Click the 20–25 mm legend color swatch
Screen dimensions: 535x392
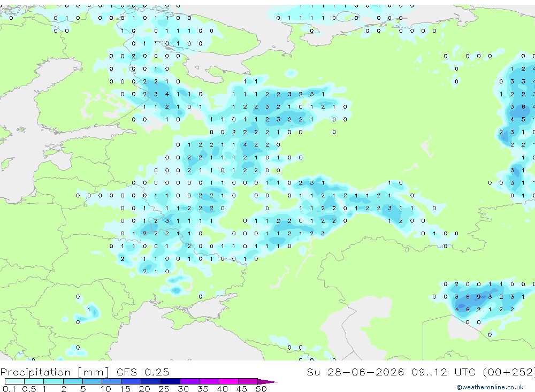tap(151, 381)
